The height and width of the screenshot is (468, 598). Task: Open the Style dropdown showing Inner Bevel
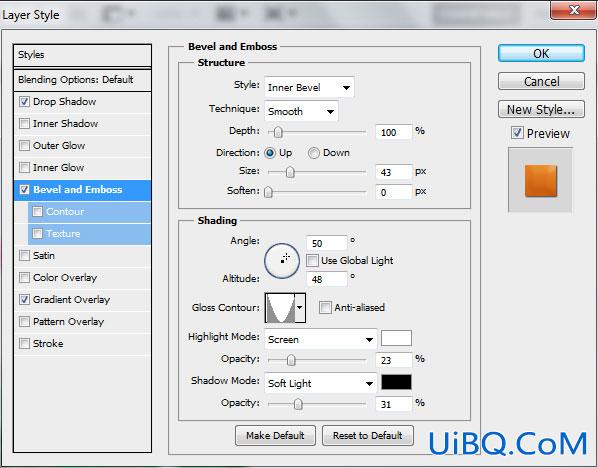click(x=309, y=88)
